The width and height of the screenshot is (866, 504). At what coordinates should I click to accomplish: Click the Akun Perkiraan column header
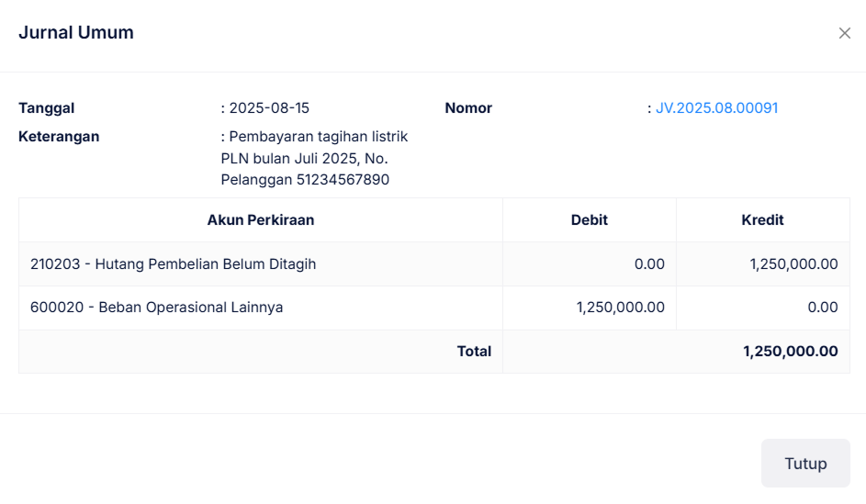pos(261,220)
